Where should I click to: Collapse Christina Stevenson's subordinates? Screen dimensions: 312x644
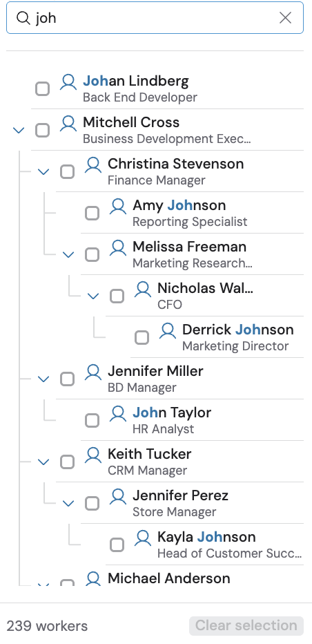tap(43, 171)
